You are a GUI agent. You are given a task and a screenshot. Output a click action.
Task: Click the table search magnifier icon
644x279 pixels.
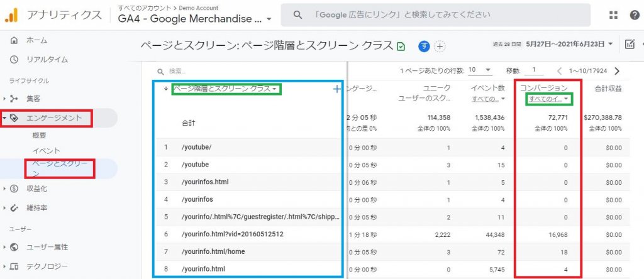[161, 72]
